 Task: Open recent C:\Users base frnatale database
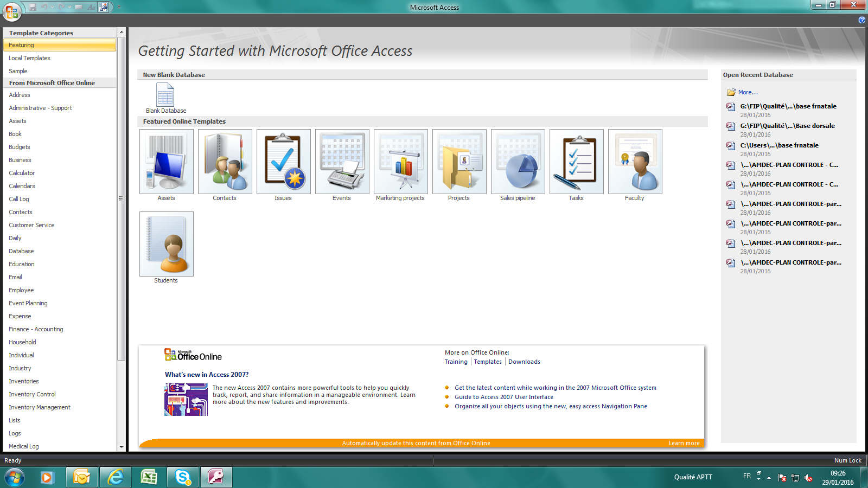tap(779, 145)
